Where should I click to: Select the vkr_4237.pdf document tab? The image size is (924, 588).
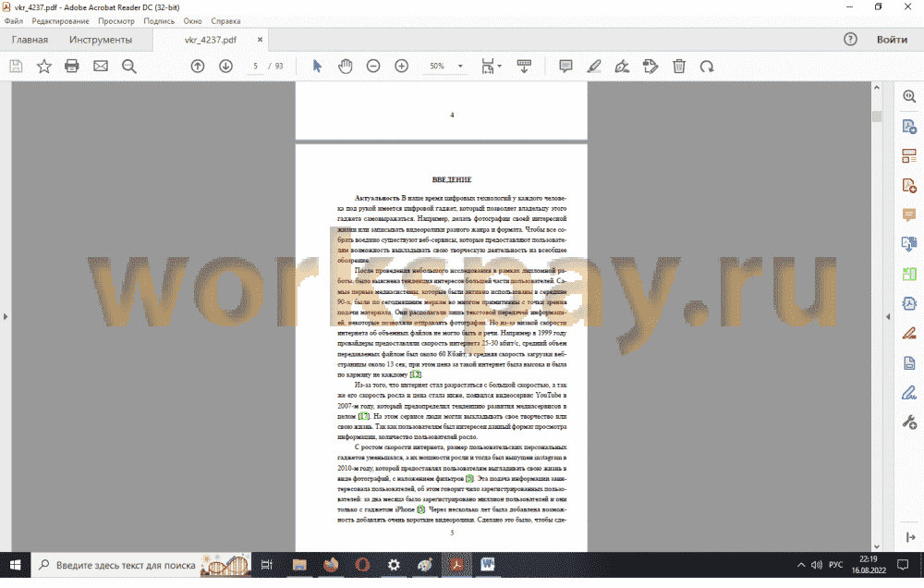(211, 40)
